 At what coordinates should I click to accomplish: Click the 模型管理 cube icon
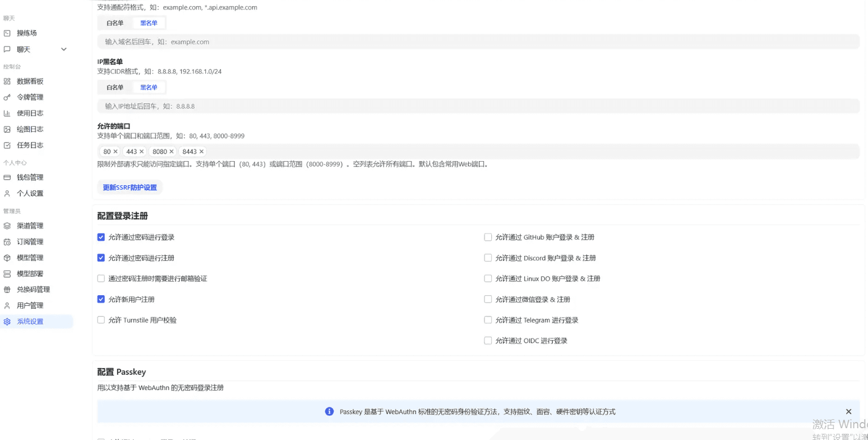point(7,258)
